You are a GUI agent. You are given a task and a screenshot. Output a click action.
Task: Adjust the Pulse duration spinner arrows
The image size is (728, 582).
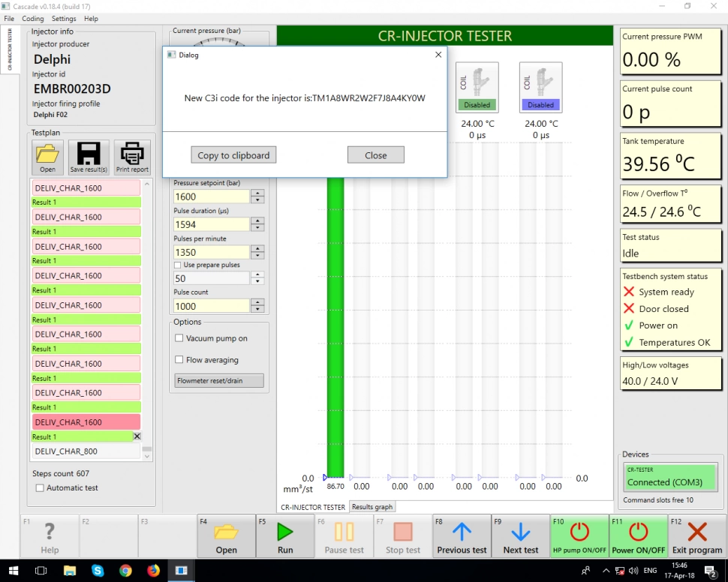coord(257,224)
